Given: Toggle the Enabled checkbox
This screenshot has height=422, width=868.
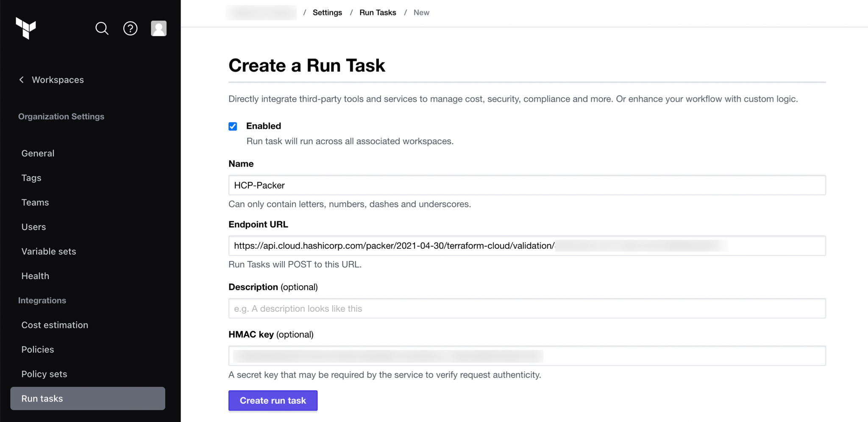Looking at the screenshot, I should tap(233, 126).
